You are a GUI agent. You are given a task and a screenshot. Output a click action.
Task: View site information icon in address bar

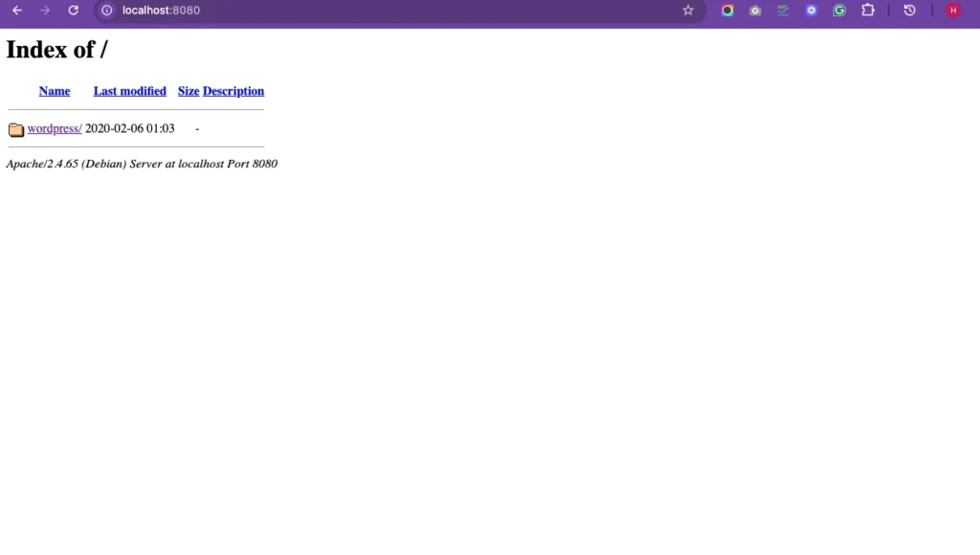click(107, 11)
